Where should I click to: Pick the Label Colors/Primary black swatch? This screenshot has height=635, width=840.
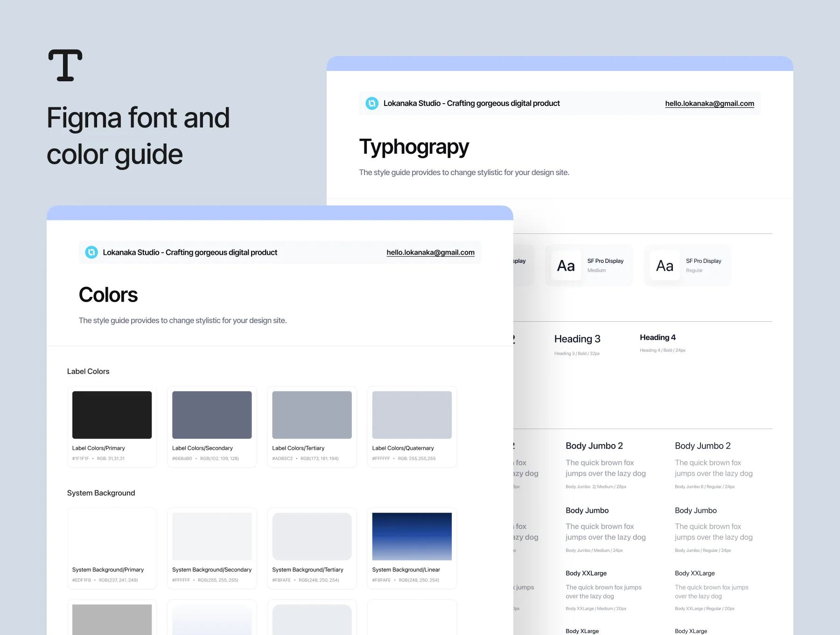[112, 415]
